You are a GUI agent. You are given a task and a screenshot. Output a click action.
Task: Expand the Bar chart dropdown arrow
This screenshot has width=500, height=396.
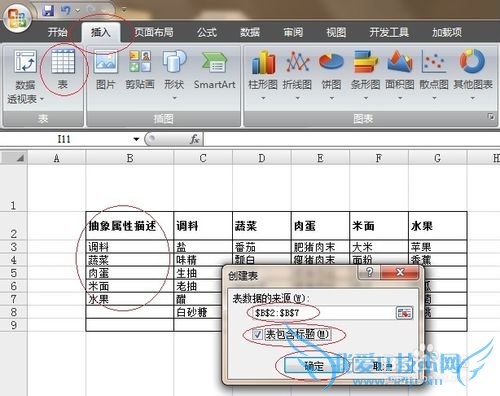coord(366,98)
